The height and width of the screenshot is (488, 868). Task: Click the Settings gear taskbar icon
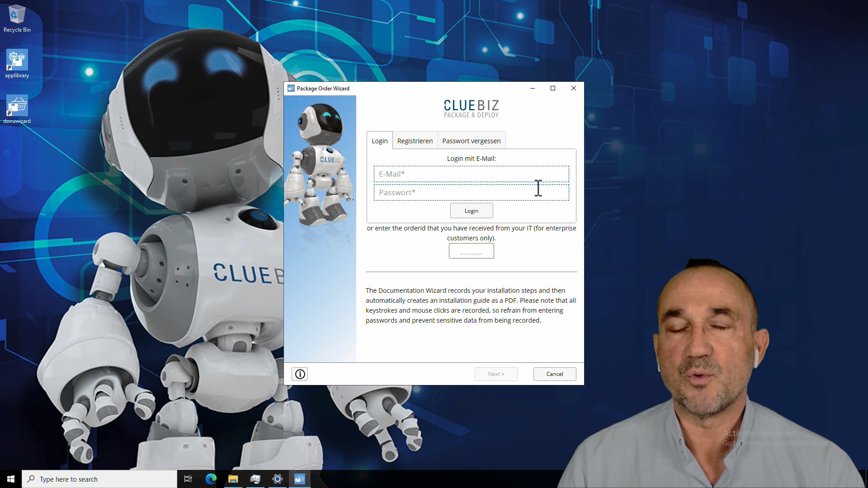tap(277, 479)
